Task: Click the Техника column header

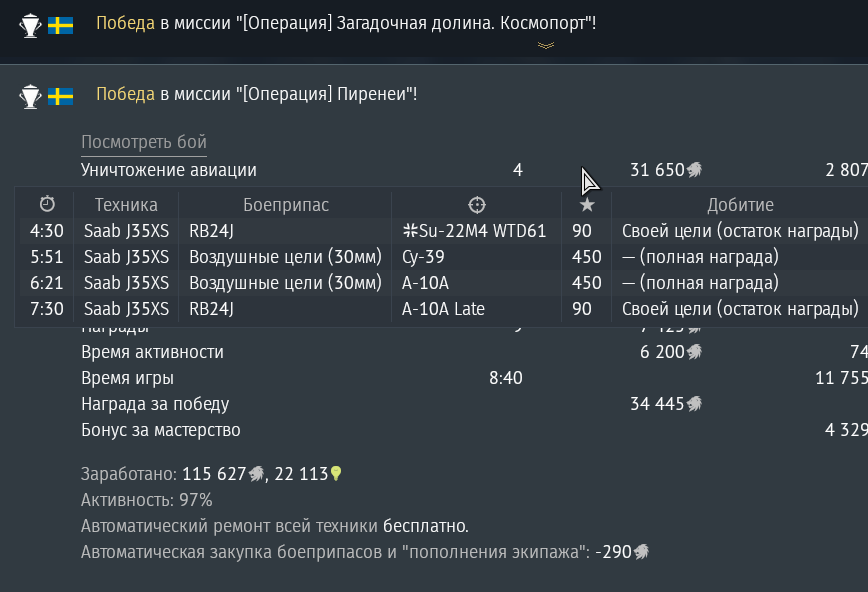Action: 126,205
